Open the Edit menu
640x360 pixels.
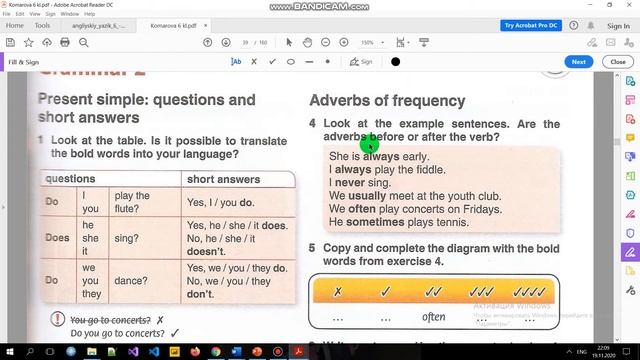pos(20,14)
